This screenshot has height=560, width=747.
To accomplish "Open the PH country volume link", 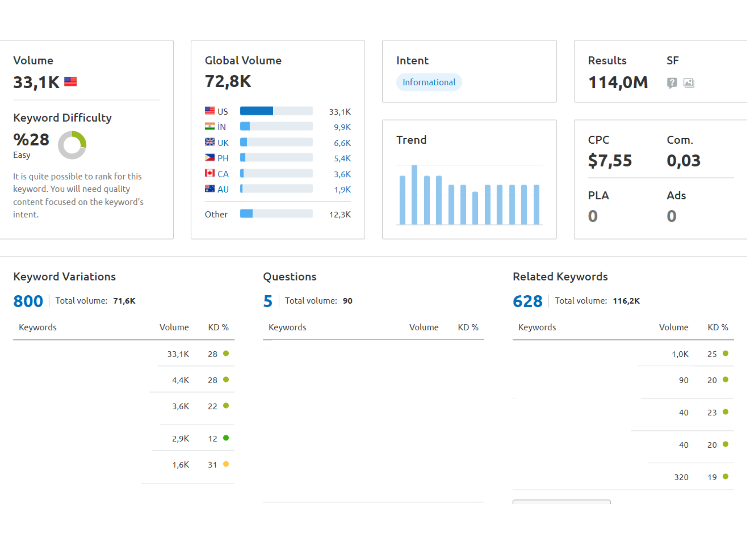I will [x=223, y=158].
